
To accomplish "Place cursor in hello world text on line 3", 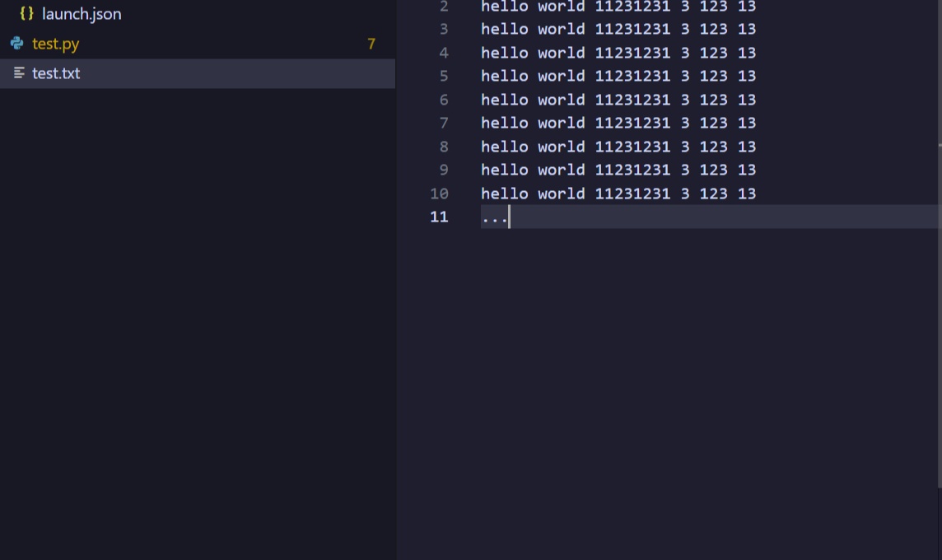I will coord(618,29).
